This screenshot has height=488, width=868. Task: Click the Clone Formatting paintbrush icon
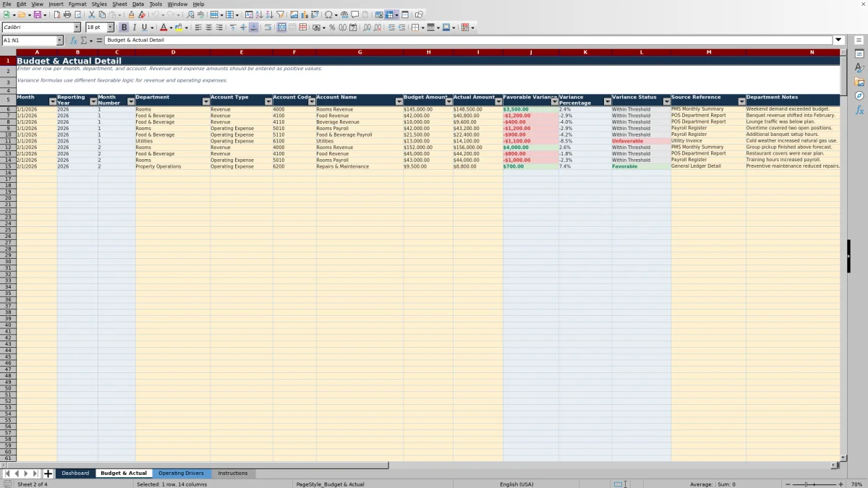(130, 14)
